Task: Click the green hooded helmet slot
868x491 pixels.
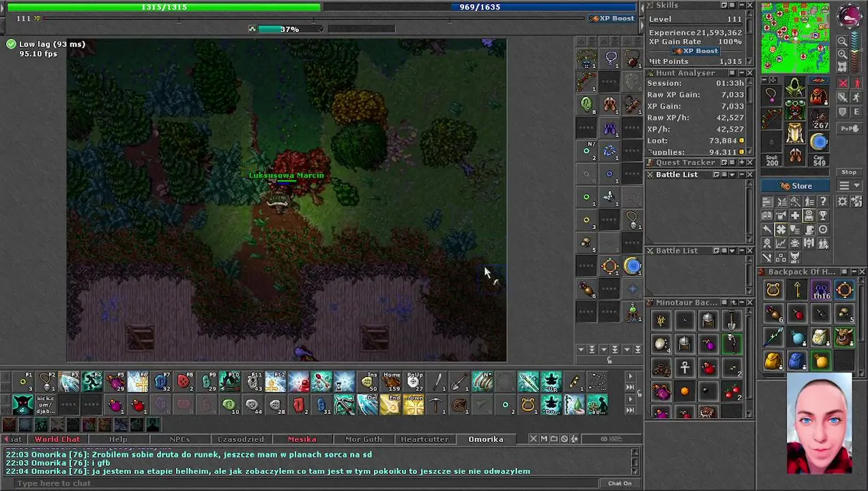Action: (795, 87)
